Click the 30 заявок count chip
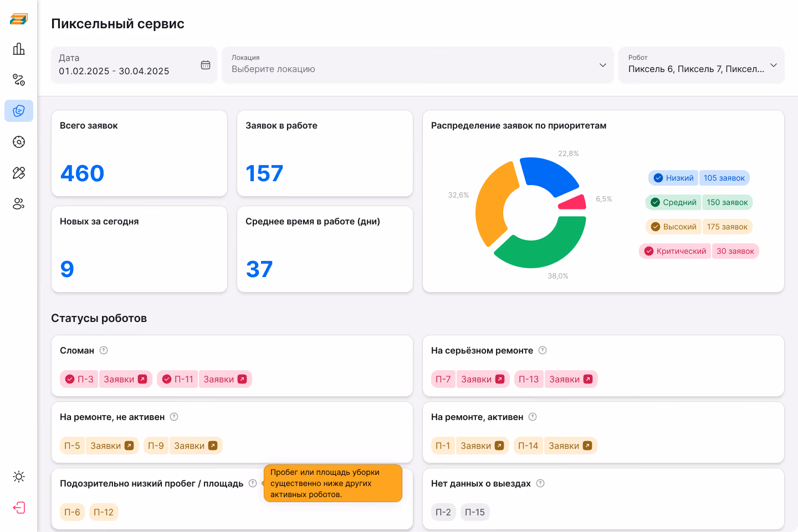The image size is (798, 532). (x=735, y=251)
